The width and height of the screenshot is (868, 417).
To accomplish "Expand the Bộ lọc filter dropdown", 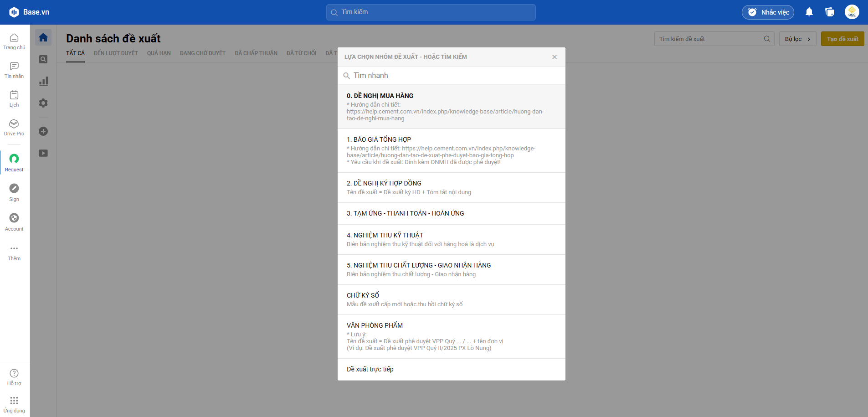I will [x=797, y=39].
